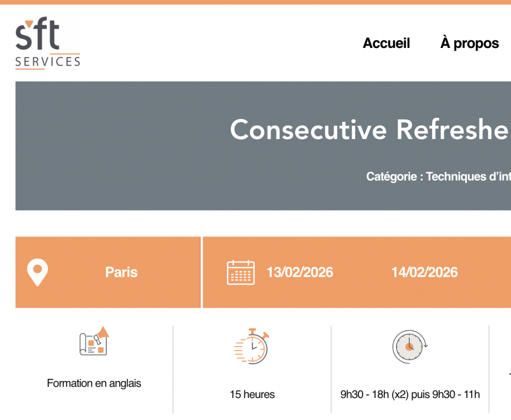
Task: Click the orange stopwatch duration icon
Action: tap(252, 345)
